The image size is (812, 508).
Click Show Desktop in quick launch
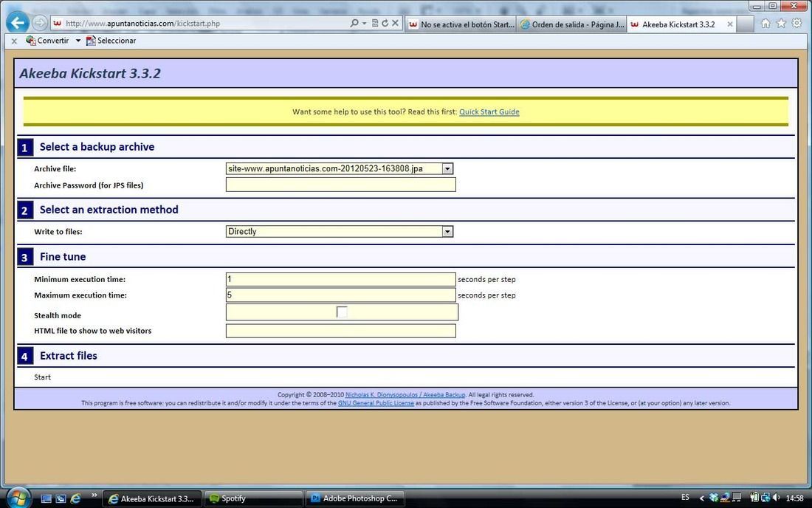[46, 498]
